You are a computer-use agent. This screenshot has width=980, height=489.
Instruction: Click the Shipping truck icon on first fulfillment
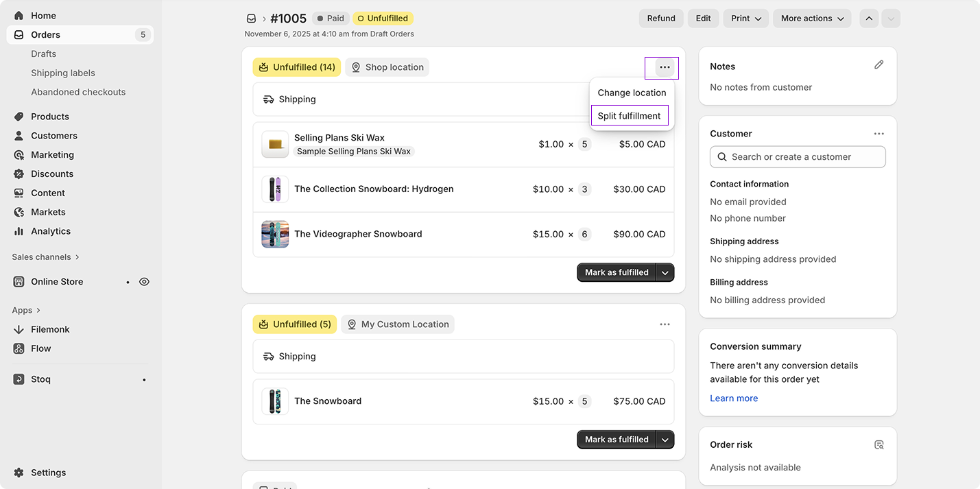(x=268, y=99)
